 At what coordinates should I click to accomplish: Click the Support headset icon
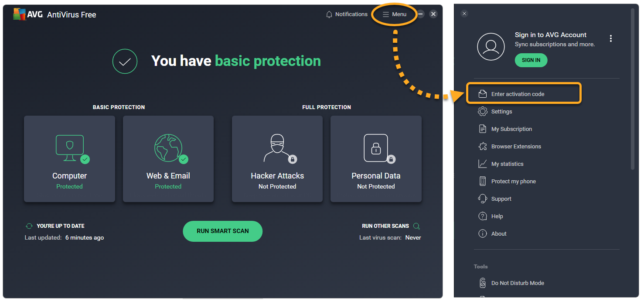(x=483, y=199)
